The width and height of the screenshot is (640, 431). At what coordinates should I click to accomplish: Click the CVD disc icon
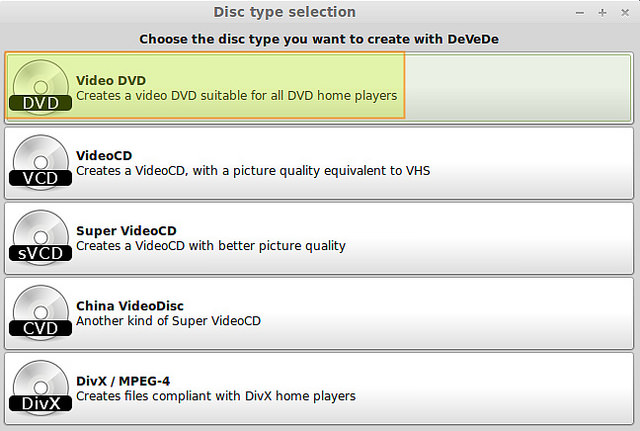coord(40,312)
